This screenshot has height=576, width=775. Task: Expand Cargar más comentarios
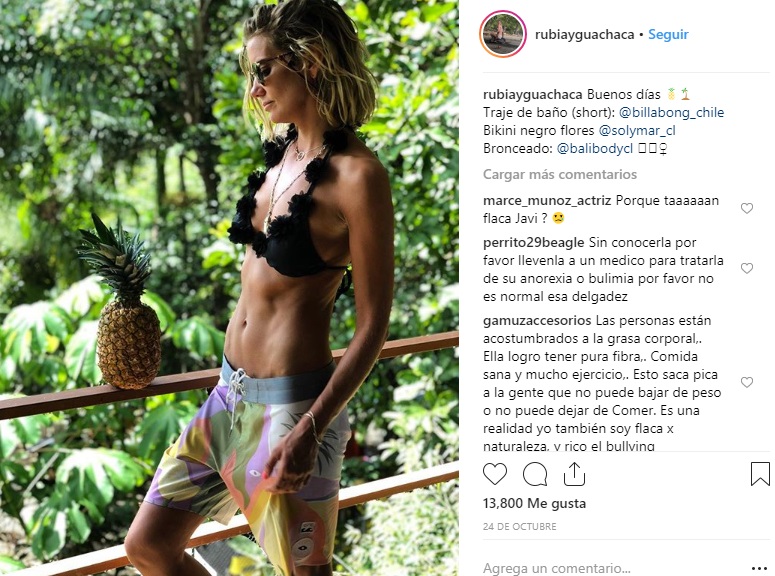560,174
